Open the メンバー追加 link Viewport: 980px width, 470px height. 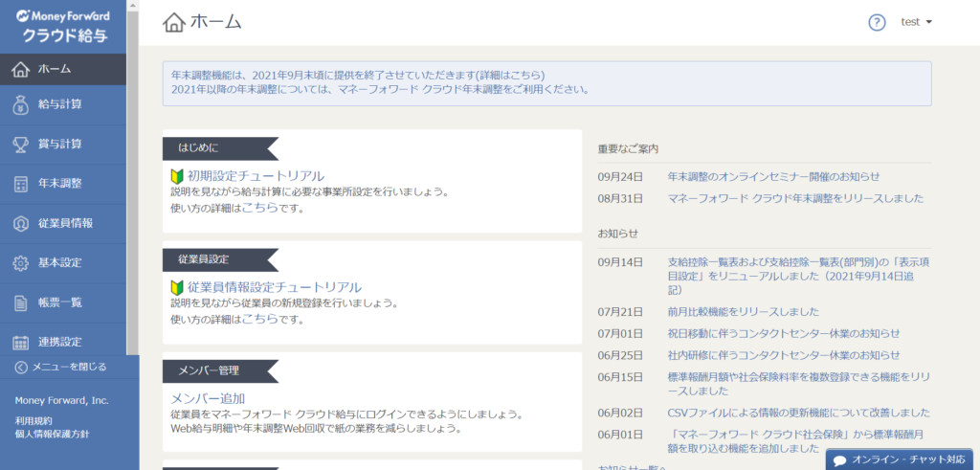click(208, 398)
